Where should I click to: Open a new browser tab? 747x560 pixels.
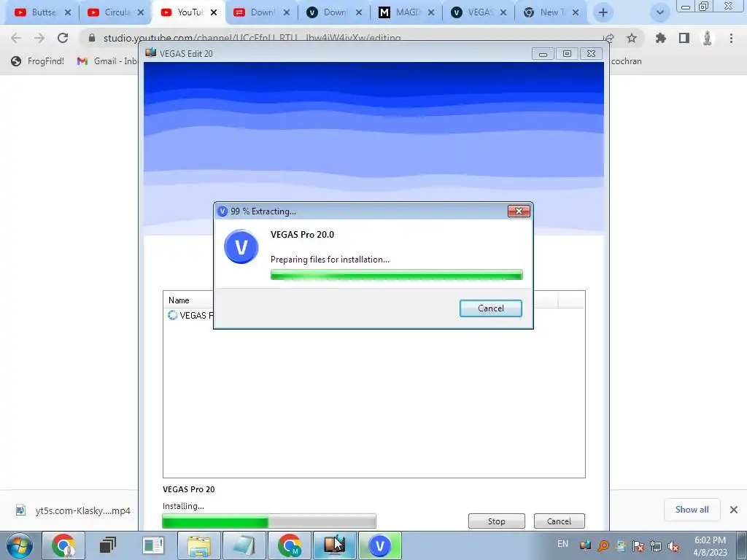pos(603,12)
